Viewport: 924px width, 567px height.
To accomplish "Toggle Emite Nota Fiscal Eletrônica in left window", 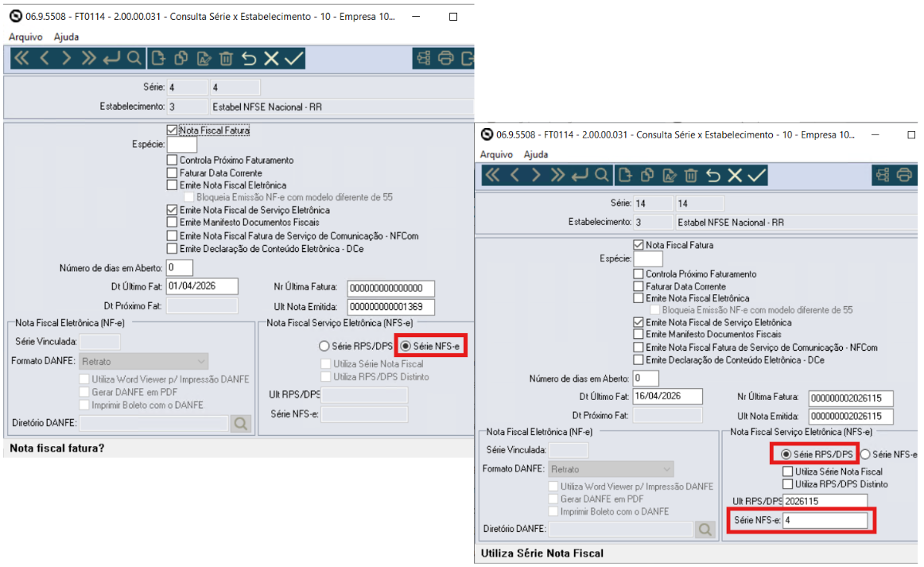I will click(172, 185).
